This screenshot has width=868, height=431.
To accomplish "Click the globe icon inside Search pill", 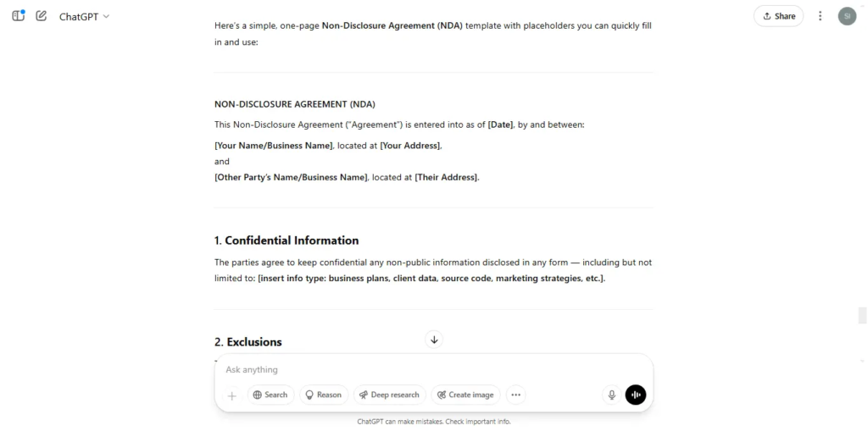I will click(258, 395).
